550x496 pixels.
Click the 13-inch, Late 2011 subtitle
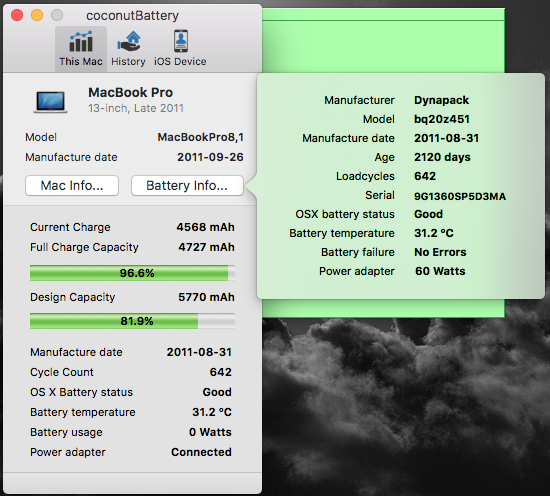[x=136, y=108]
